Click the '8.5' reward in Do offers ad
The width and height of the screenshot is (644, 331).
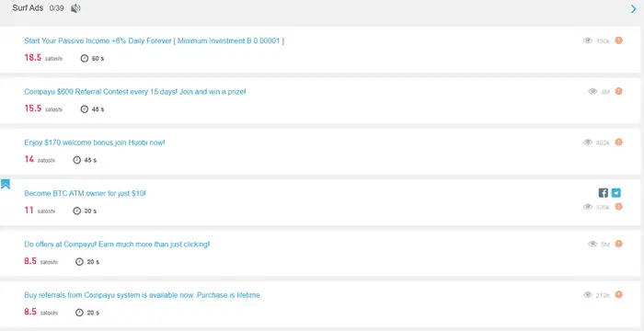[30, 261]
